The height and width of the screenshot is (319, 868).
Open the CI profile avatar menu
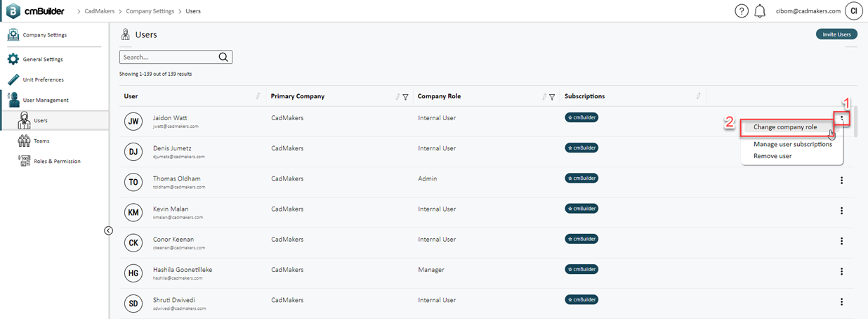pos(854,11)
